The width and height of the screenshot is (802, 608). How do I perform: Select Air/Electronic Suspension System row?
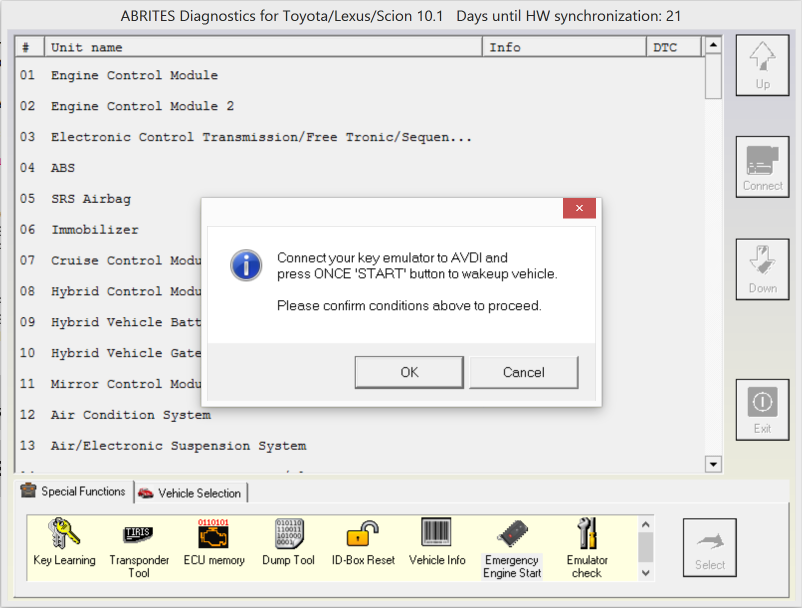(360, 445)
